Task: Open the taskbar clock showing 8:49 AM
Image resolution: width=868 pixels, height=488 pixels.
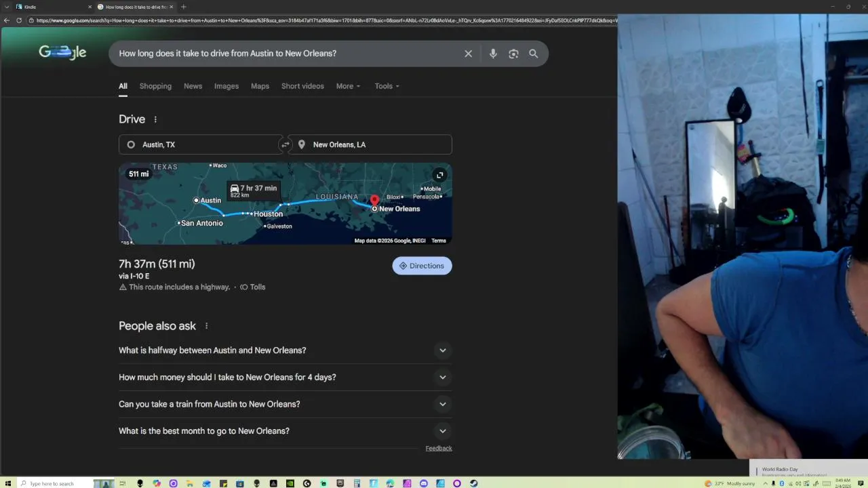Action: (x=843, y=483)
